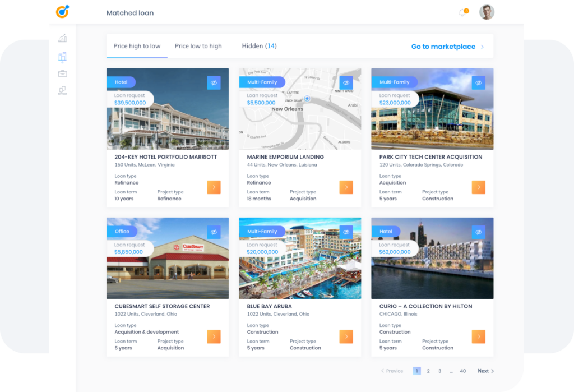Open the Blue Bay Aruba photo

(x=300, y=259)
